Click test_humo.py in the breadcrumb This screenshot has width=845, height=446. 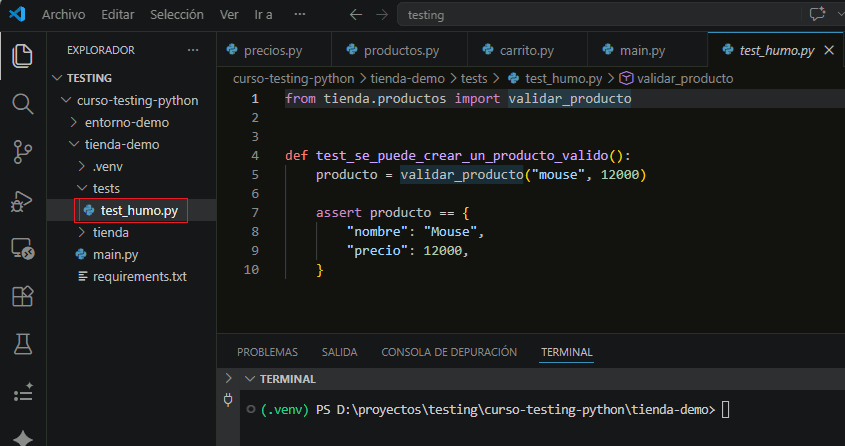pos(563,78)
